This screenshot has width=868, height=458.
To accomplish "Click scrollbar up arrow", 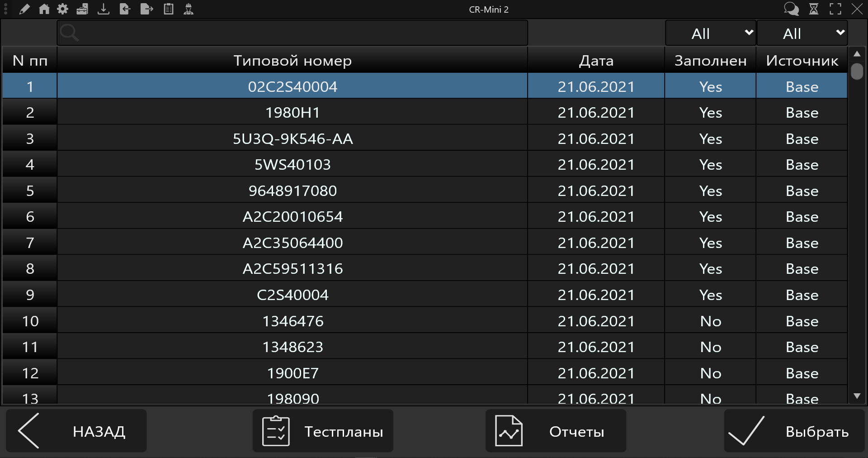I will pos(857,54).
